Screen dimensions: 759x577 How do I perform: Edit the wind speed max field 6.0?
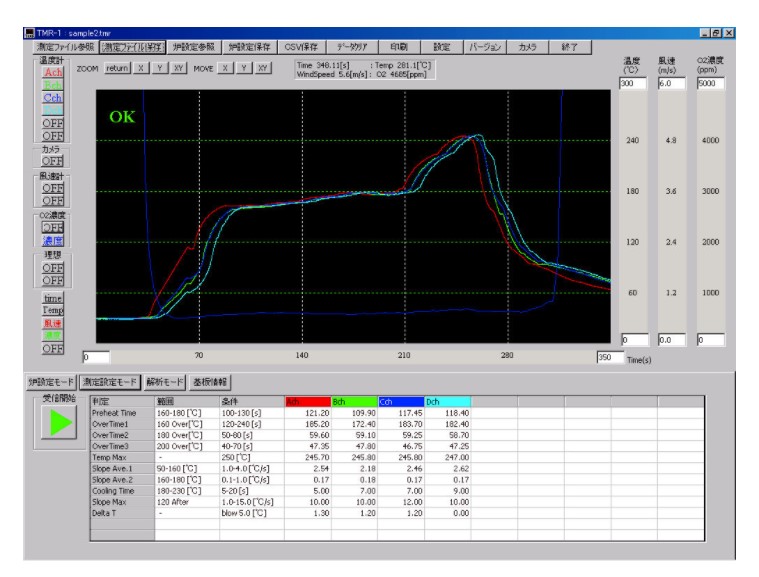coord(671,83)
